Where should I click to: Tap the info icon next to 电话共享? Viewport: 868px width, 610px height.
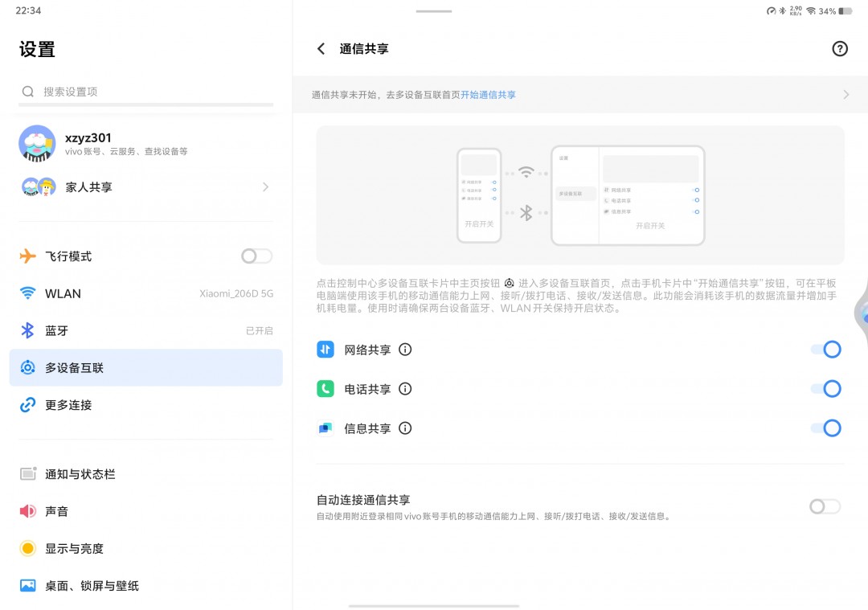tap(405, 389)
